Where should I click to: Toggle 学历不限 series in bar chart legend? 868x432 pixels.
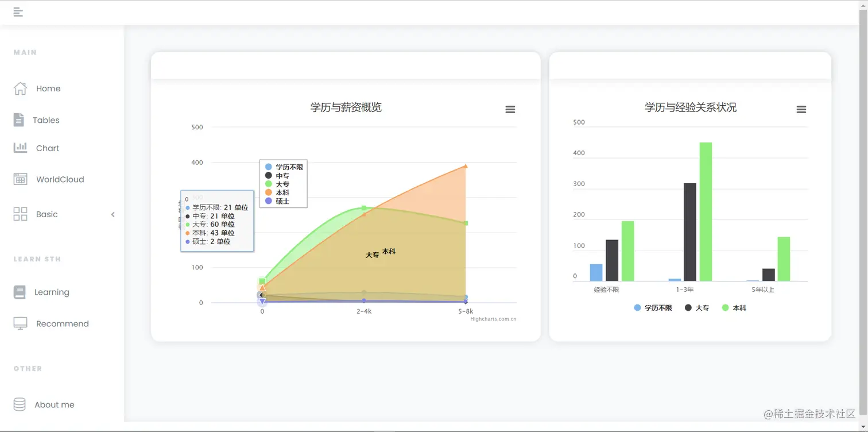pos(653,308)
